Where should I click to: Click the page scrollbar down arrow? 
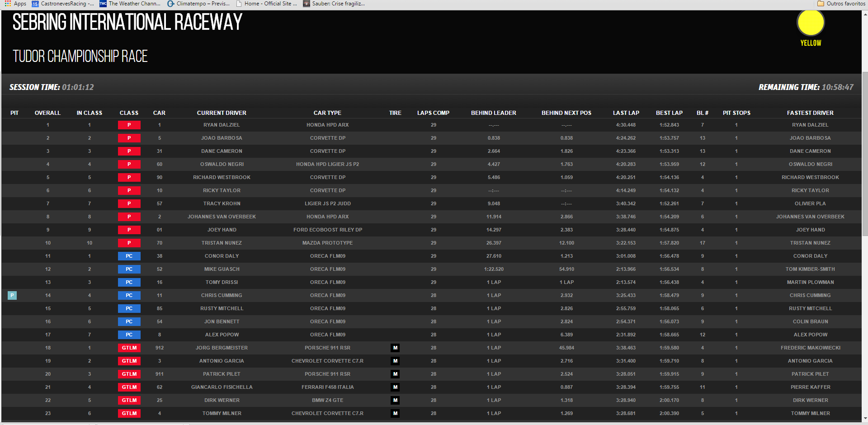coord(865,418)
